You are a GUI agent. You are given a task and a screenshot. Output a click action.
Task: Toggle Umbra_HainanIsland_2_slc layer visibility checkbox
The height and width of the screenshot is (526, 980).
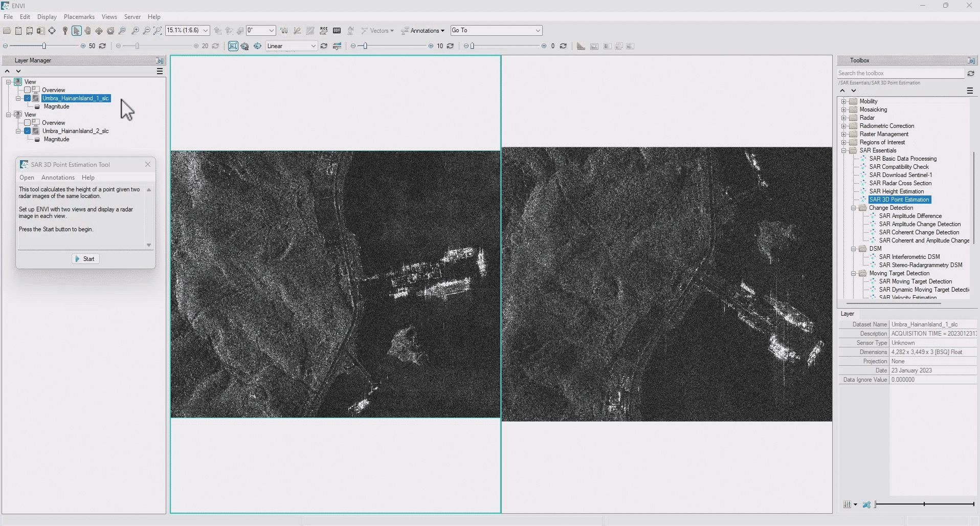point(28,131)
